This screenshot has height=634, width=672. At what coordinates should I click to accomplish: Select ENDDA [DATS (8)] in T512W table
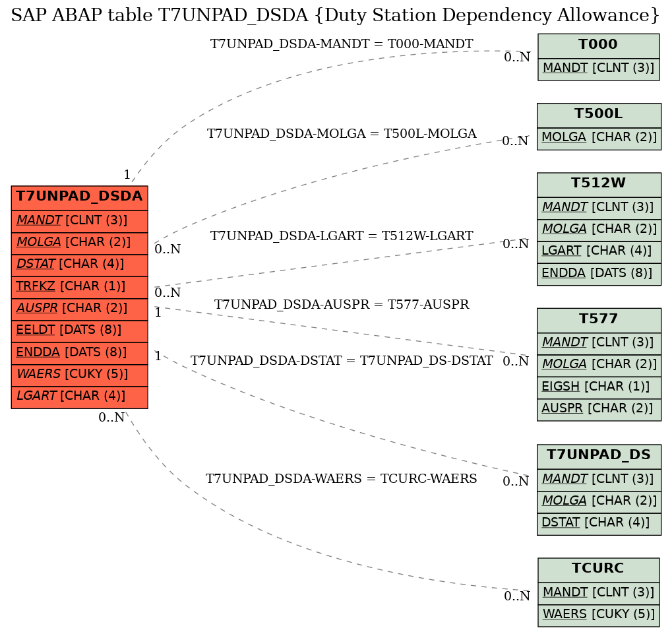(x=599, y=274)
